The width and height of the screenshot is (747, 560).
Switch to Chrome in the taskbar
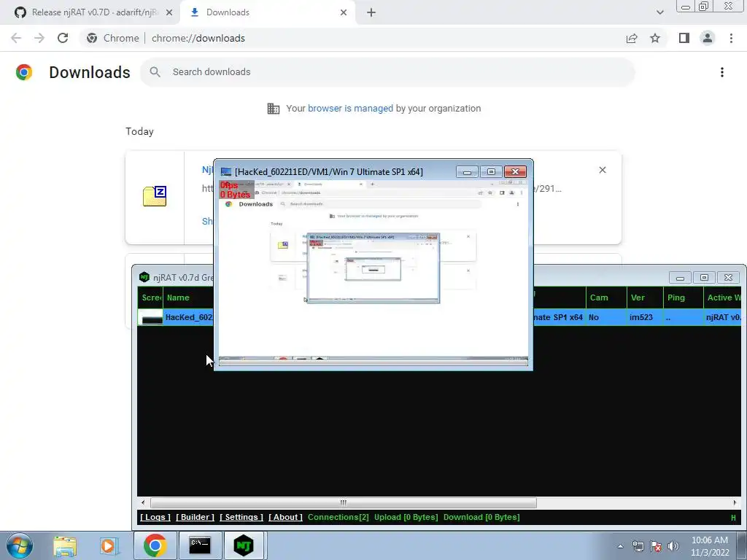[155, 545]
